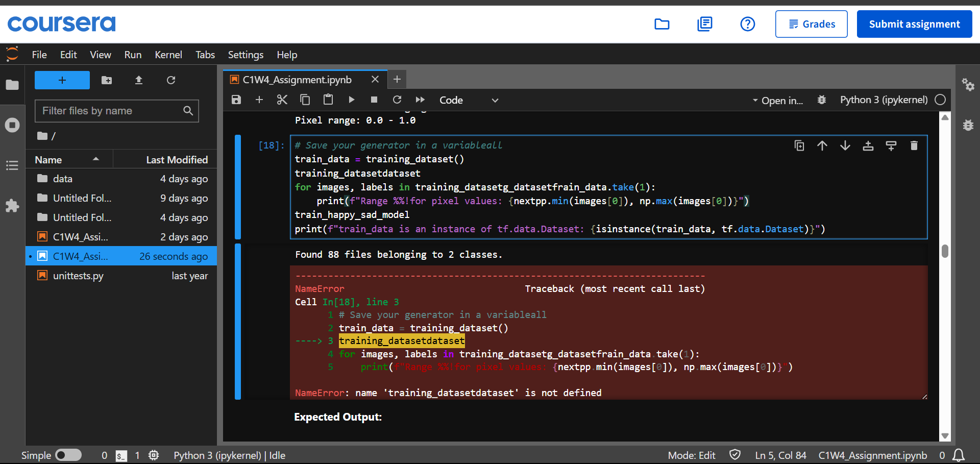The width and height of the screenshot is (980, 464).
Task: Save the notebook with the disk icon
Action: pos(236,100)
